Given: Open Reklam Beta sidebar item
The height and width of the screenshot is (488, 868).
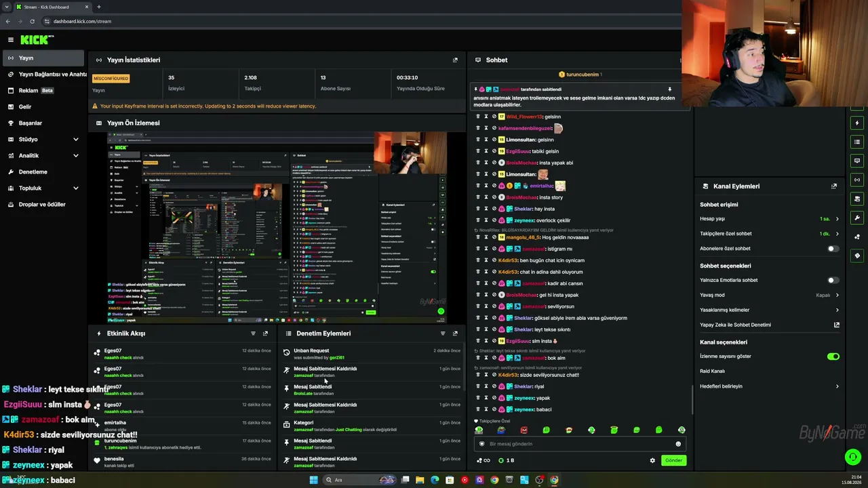Looking at the screenshot, I should [x=43, y=91].
